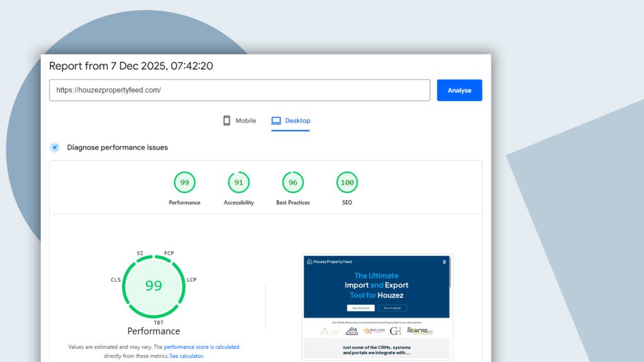
Task: Follow the 'See calculator' link
Action: tap(186, 356)
